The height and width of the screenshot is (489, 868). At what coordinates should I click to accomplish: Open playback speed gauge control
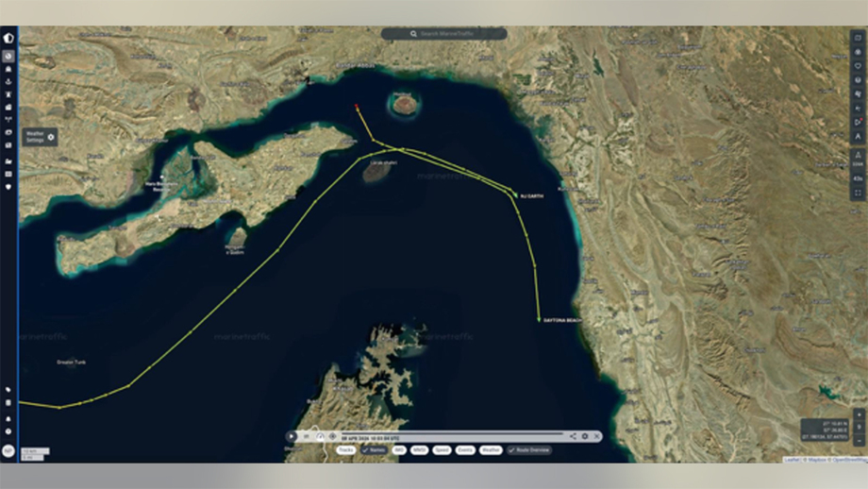click(x=320, y=436)
